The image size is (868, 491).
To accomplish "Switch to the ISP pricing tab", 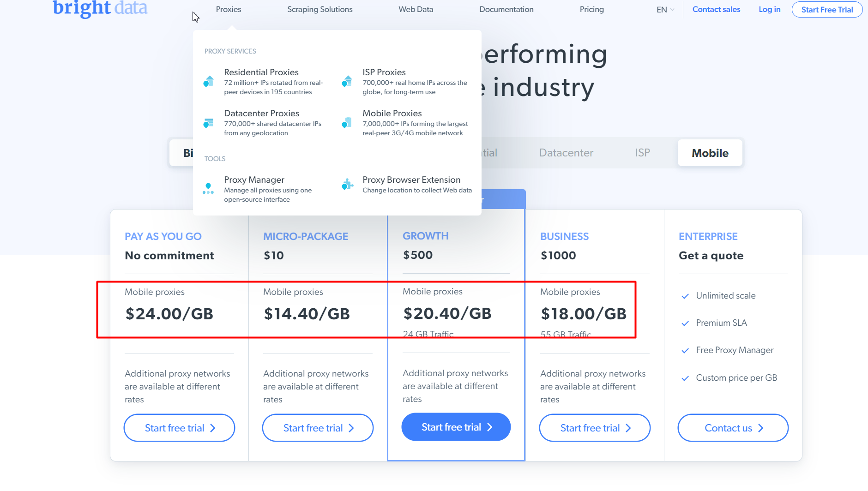I will coord(642,153).
